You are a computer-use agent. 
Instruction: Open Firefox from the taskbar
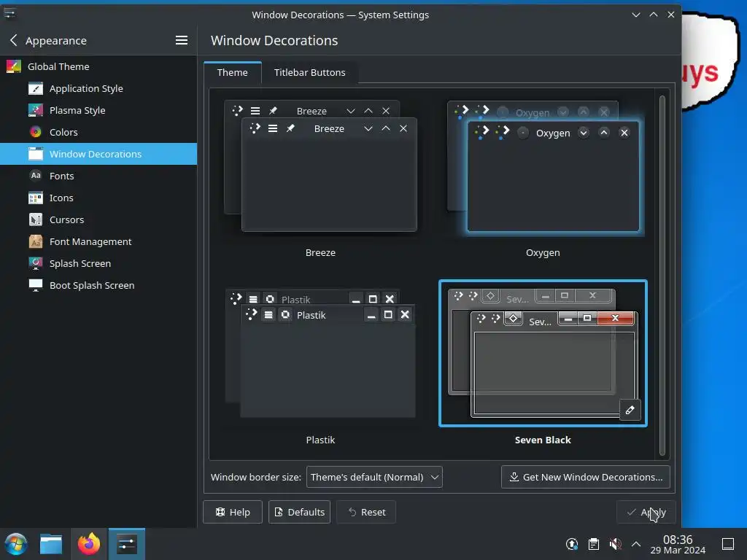(89, 544)
